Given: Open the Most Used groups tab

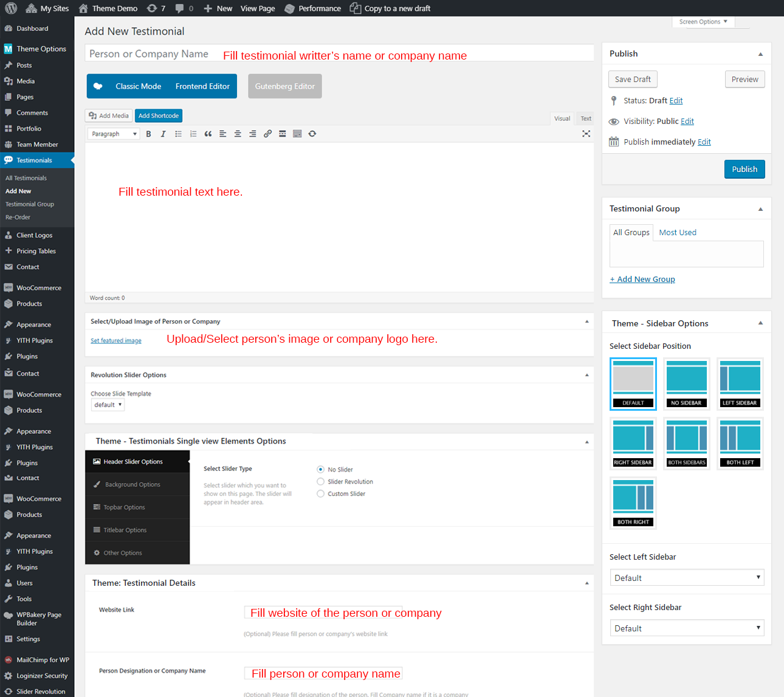Looking at the screenshot, I should coord(677,232).
